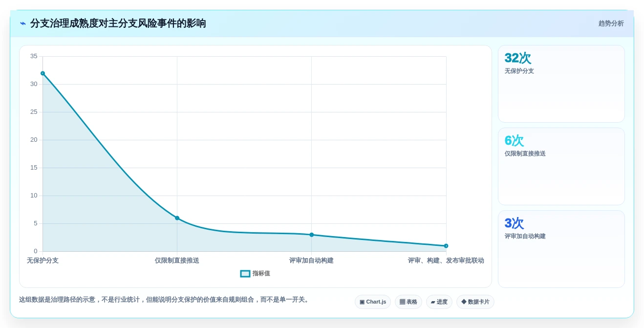Click the data point for 无保护分支

(43, 73)
